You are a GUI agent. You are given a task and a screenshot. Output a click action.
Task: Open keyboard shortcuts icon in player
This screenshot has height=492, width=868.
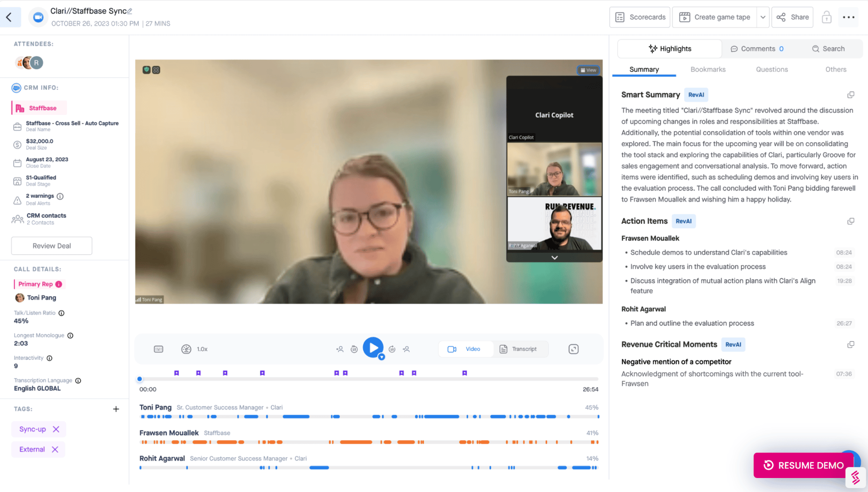pos(159,349)
